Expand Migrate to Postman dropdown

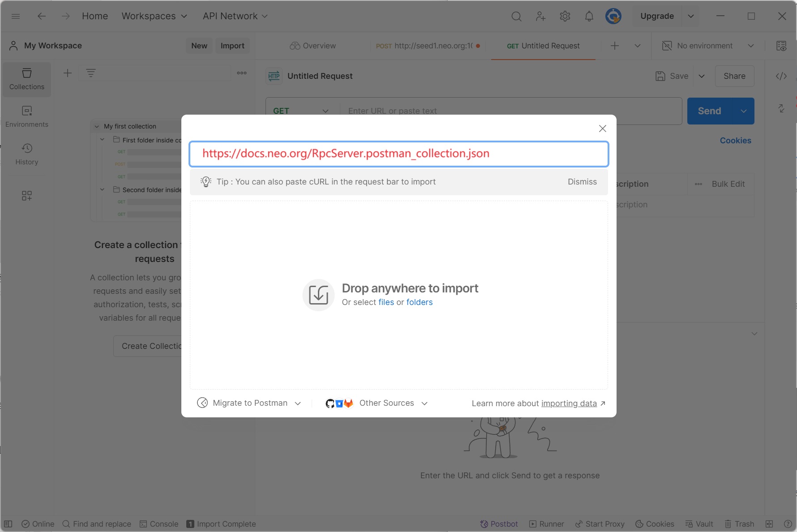click(249, 403)
